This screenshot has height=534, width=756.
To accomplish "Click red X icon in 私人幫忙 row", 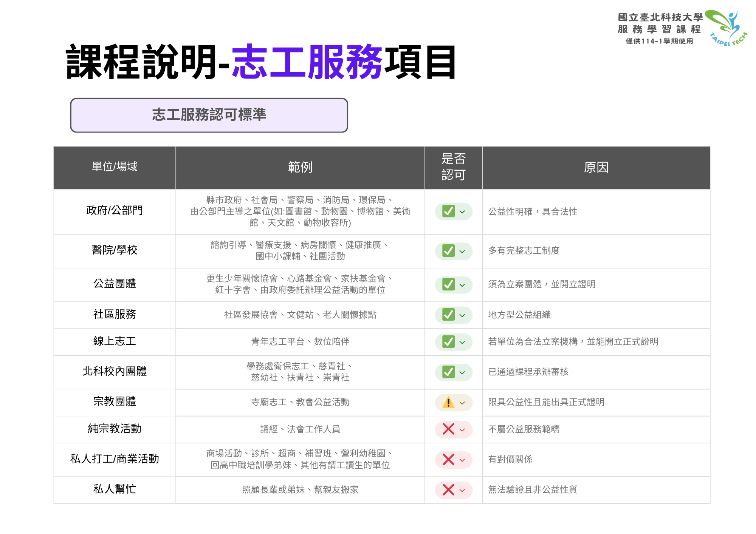I will click(448, 490).
